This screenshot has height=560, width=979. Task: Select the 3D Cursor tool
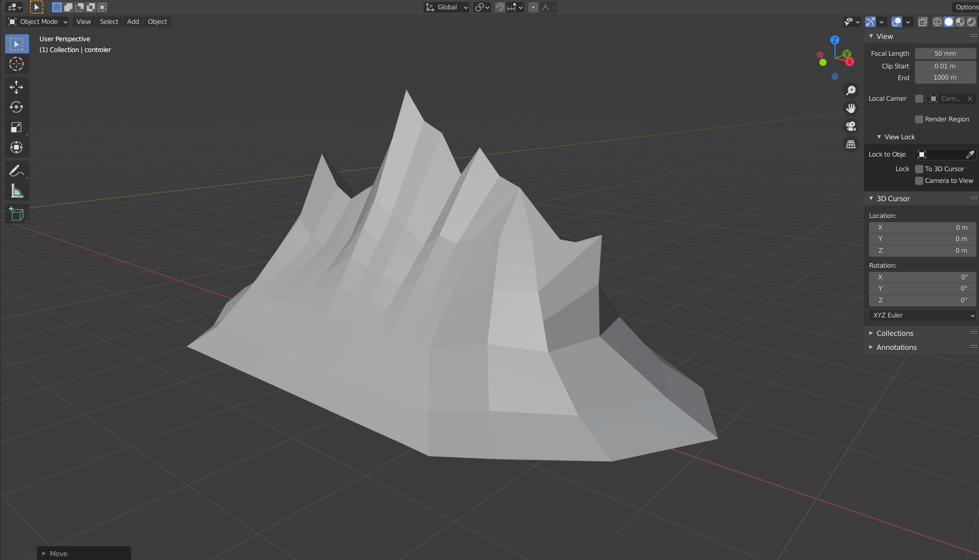tap(16, 64)
